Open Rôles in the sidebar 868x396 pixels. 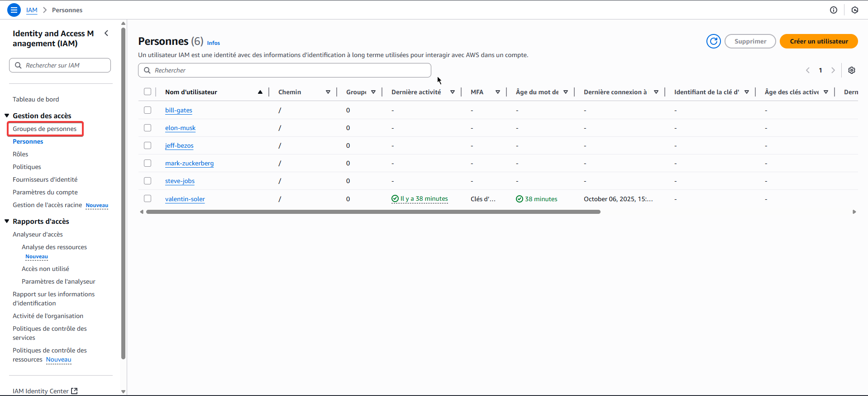[20, 154]
